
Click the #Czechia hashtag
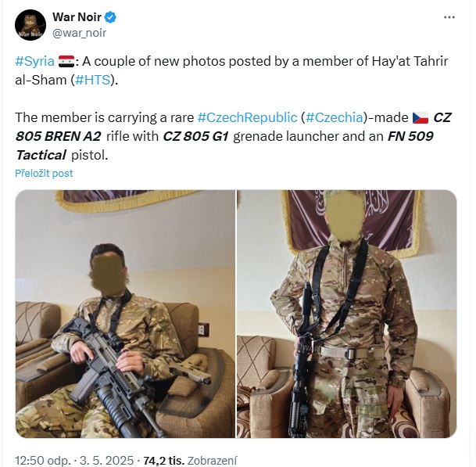(334, 117)
